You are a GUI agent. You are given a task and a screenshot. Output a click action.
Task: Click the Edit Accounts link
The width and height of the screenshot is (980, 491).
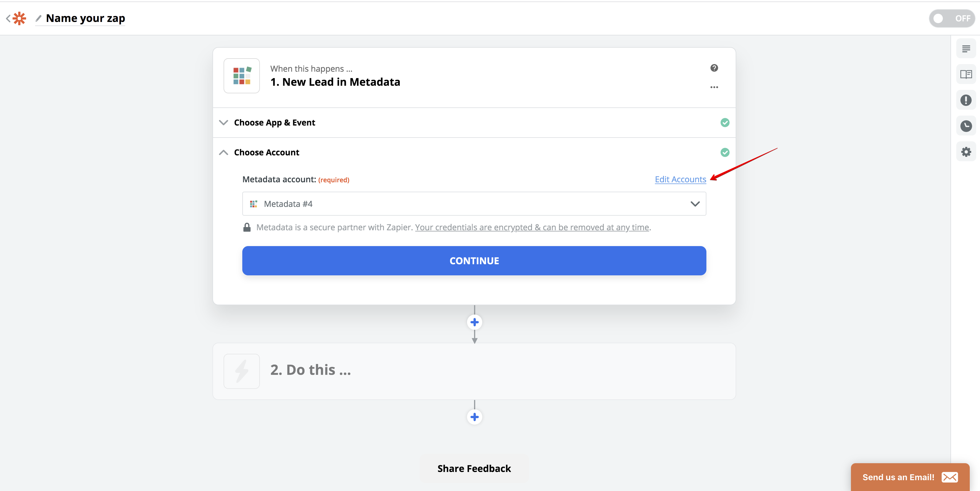680,179
